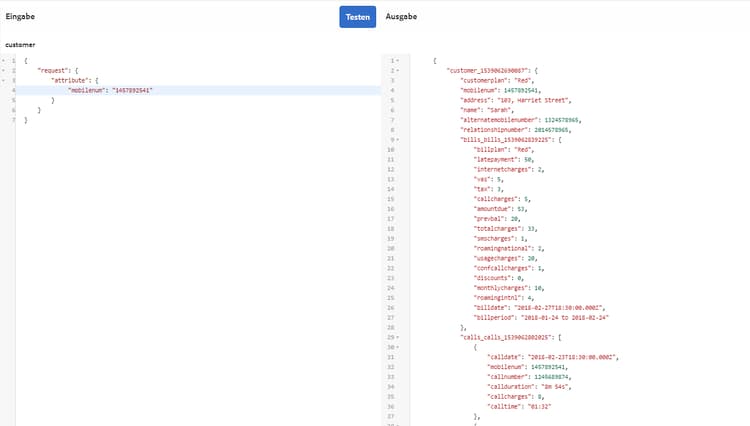Click the "callduration": "8m 54s" line
Screen dimensions: 750x426
point(528,385)
